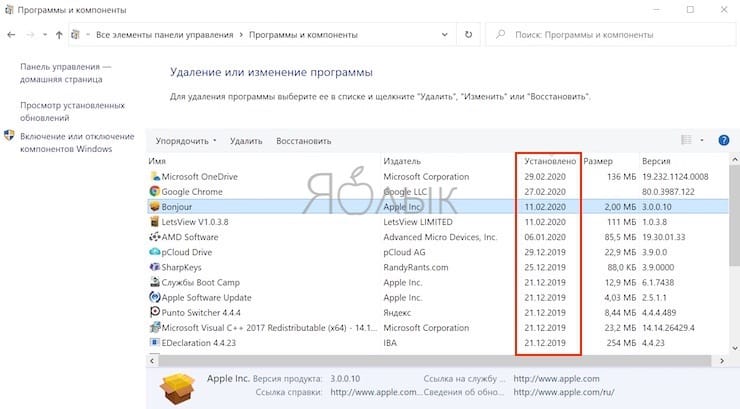Click the vertical scrollbar thumb
The height and width of the screenshot is (409, 740).
point(734,216)
